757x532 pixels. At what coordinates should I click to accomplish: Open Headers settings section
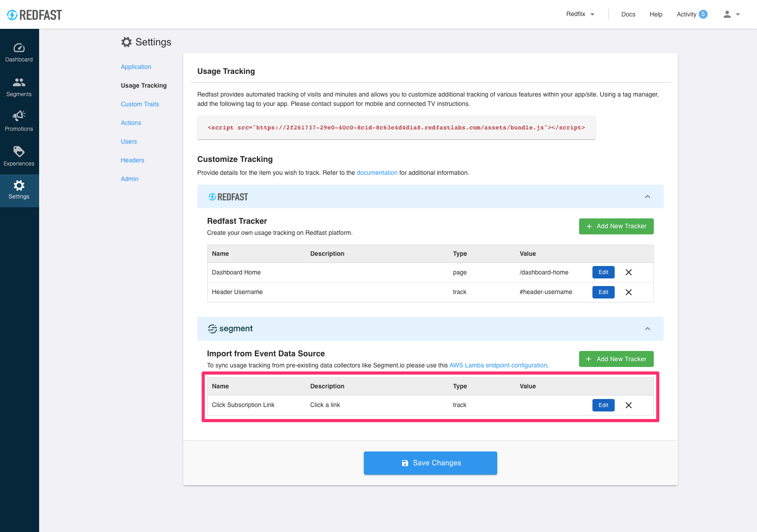tap(132, 160)
